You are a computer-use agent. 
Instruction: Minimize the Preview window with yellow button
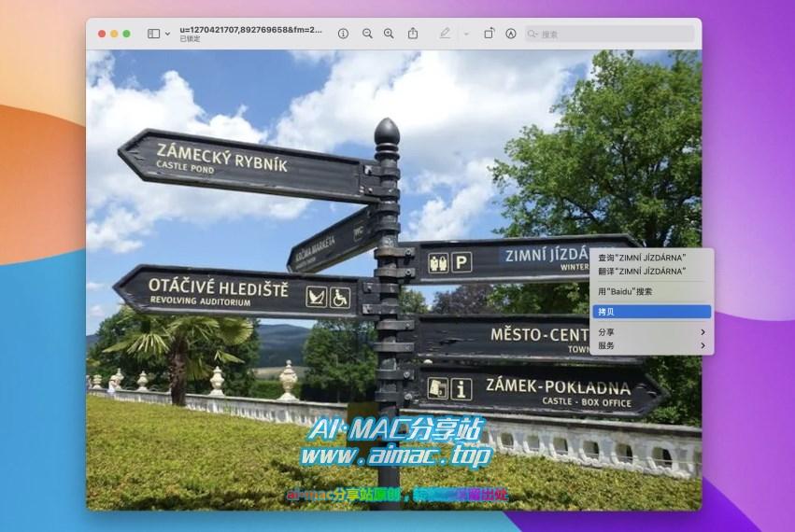(x=114, y=34)
